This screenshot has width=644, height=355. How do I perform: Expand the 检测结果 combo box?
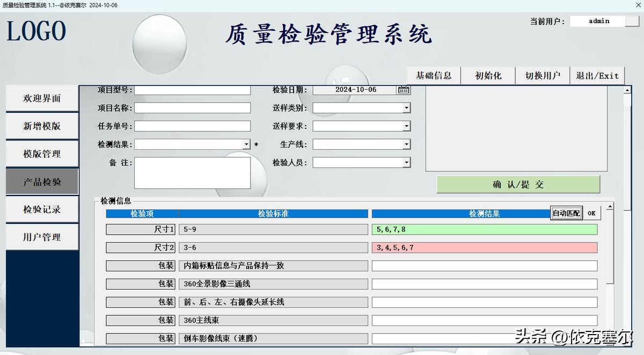(x=246, y=144)
